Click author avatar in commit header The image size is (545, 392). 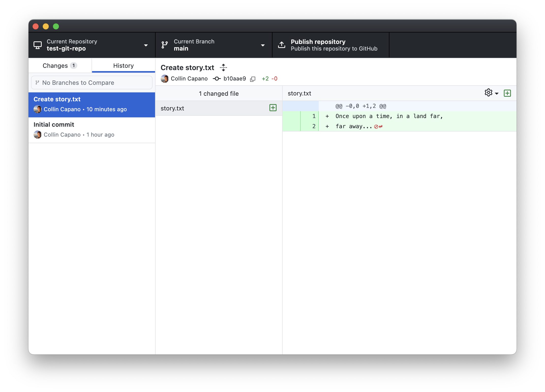[165, 79]
